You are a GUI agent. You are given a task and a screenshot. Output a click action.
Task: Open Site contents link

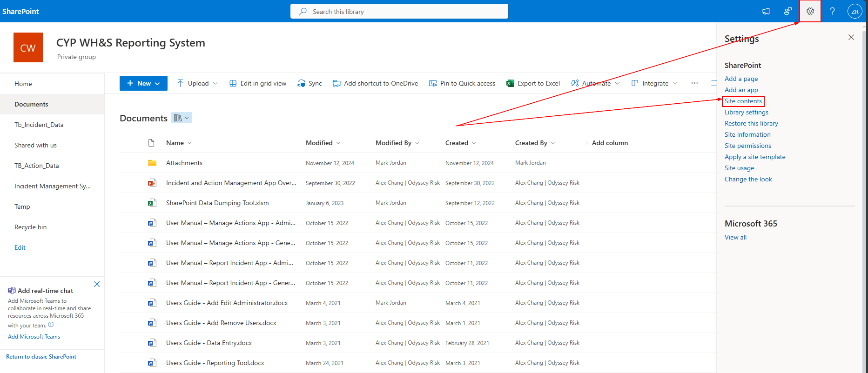click(743, 101)
